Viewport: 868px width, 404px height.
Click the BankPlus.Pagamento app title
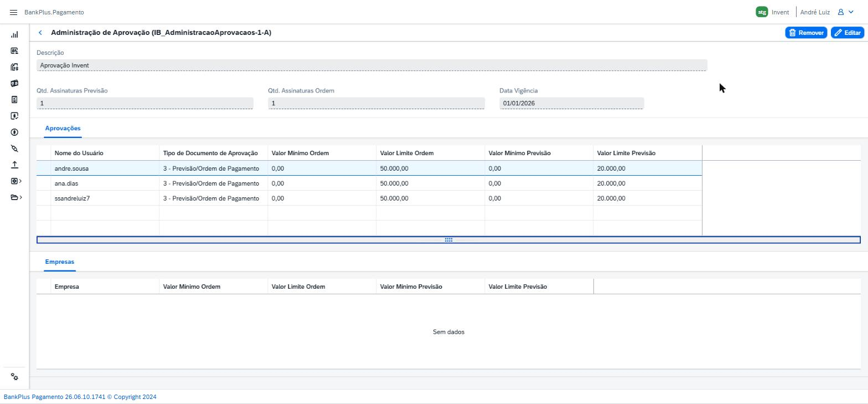pos(54,12)
